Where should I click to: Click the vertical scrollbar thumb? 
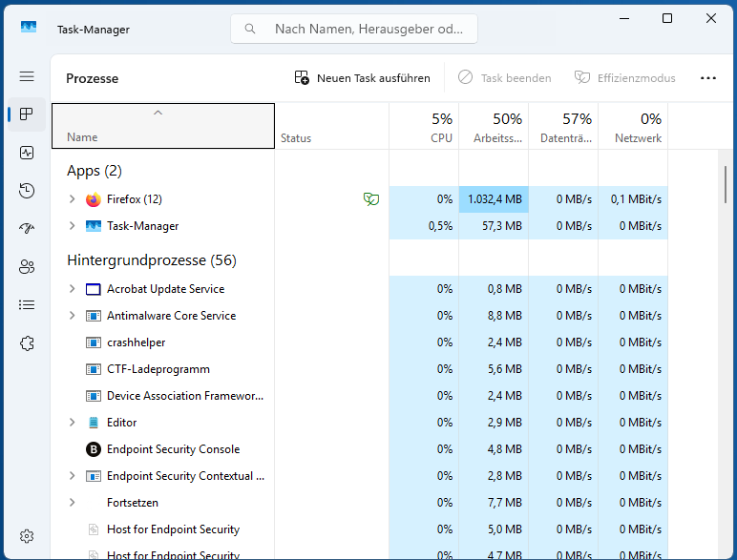click(x=726, y=184)
